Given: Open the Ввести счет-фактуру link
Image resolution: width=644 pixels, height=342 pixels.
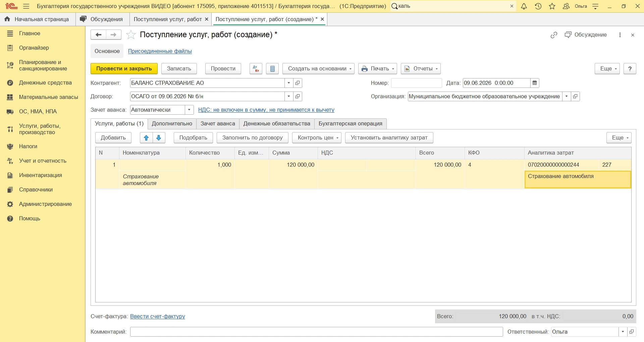Looking at the screenshot, I should [158, 317].
